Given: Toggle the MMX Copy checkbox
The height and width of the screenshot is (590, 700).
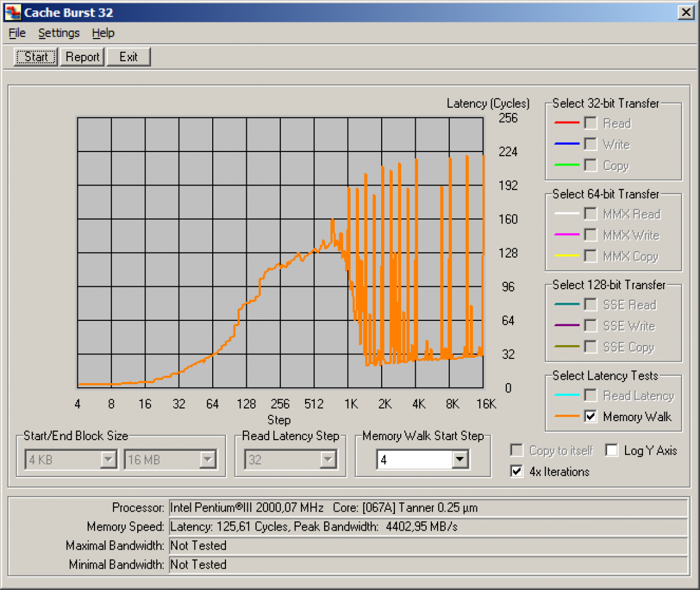Looking at the screenshot, I should coord(590,256).
